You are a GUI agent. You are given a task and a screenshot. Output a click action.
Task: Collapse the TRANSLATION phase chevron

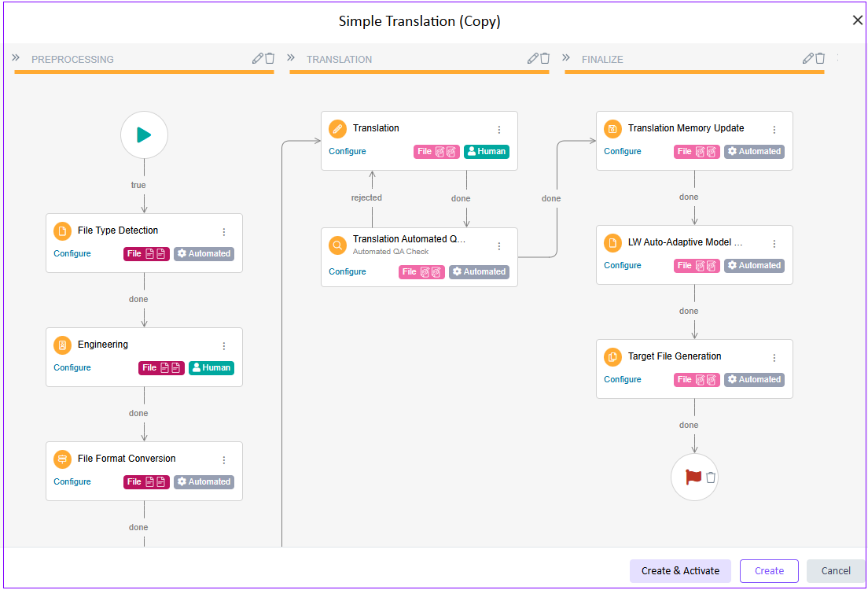pos(291,58)
